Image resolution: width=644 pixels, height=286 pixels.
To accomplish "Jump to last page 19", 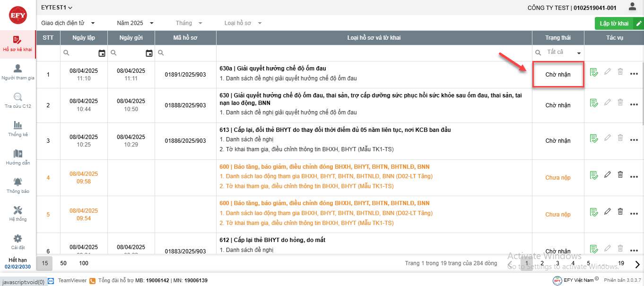I will click(621, 263).
